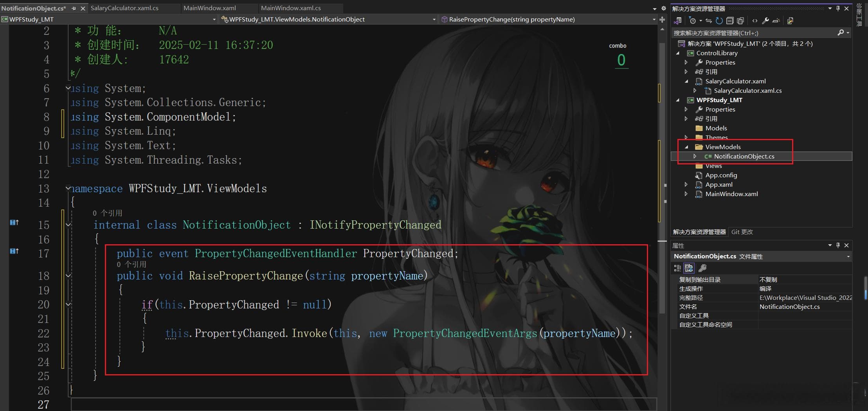Viewport: 868px width, 411px height.
Task: Click the editor vertical scrollbar
Action: (x=662, y=178)
